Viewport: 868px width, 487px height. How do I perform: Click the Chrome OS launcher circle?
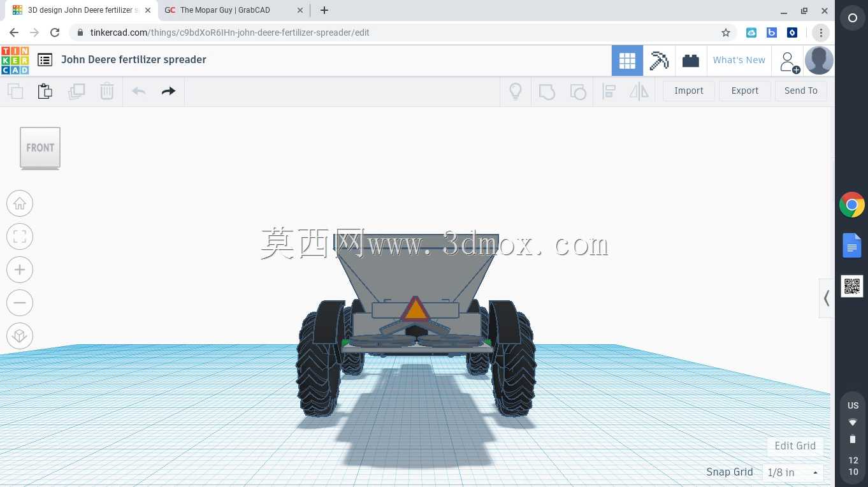853,18
